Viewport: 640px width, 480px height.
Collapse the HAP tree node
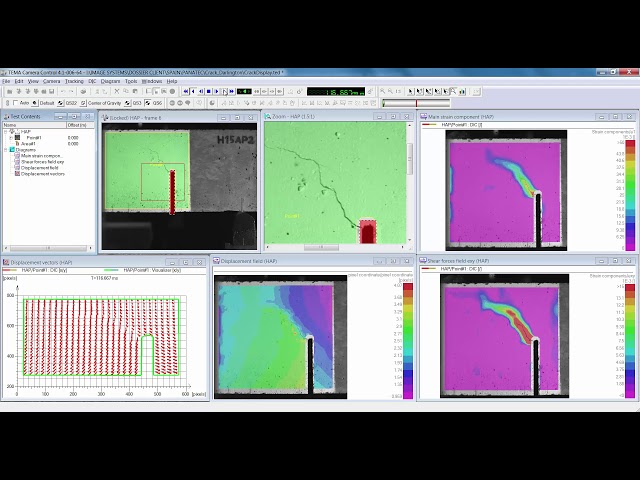[x=6, y=132]
